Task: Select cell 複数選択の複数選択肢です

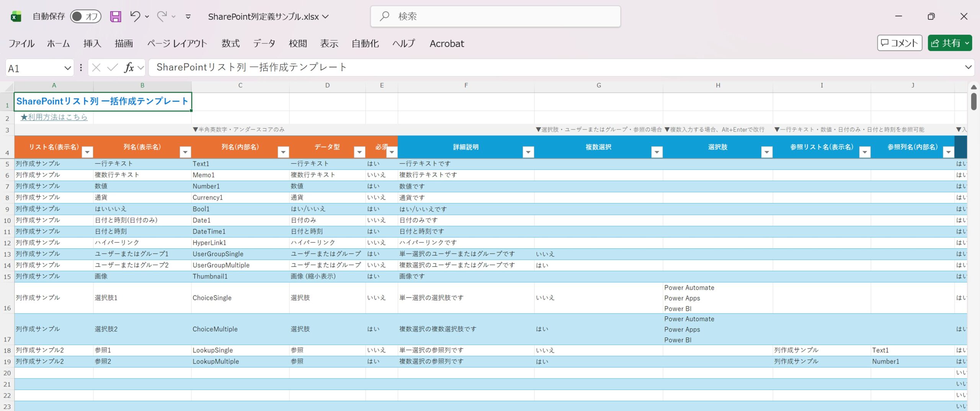Action: pos(466,329)
